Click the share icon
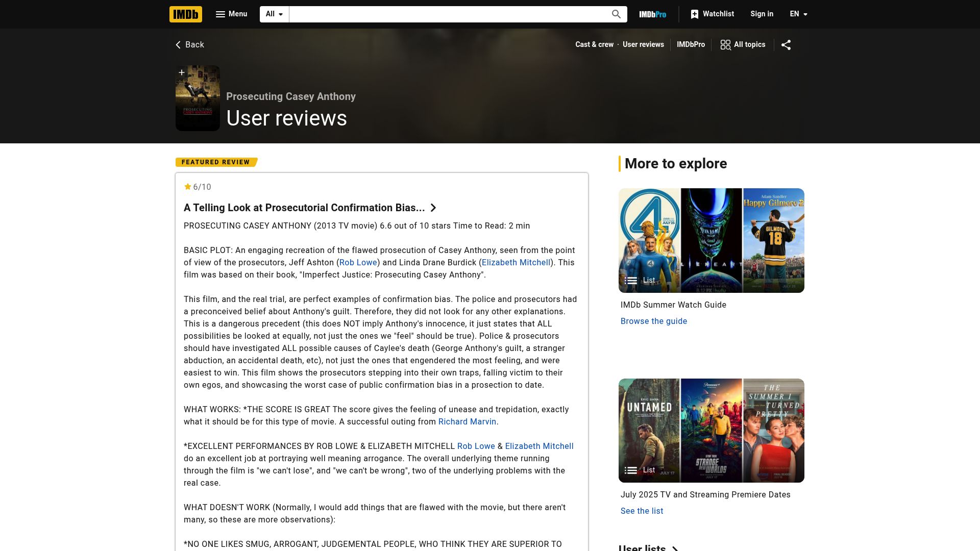The width and height of the screenshot is (980, 551). (x=786, y=45)
